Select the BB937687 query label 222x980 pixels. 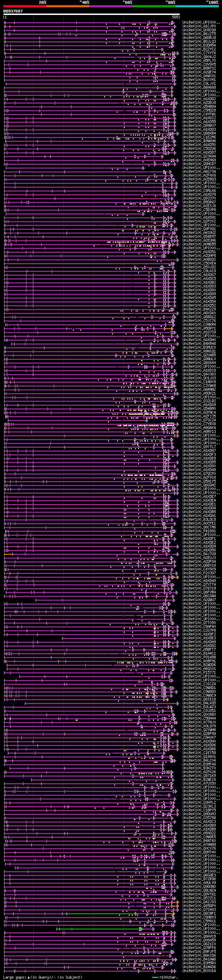[x=13, y=11]
